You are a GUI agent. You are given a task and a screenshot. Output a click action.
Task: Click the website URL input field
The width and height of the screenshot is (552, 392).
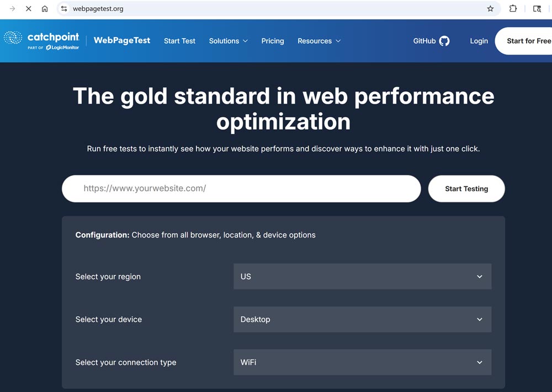point(241,189)
